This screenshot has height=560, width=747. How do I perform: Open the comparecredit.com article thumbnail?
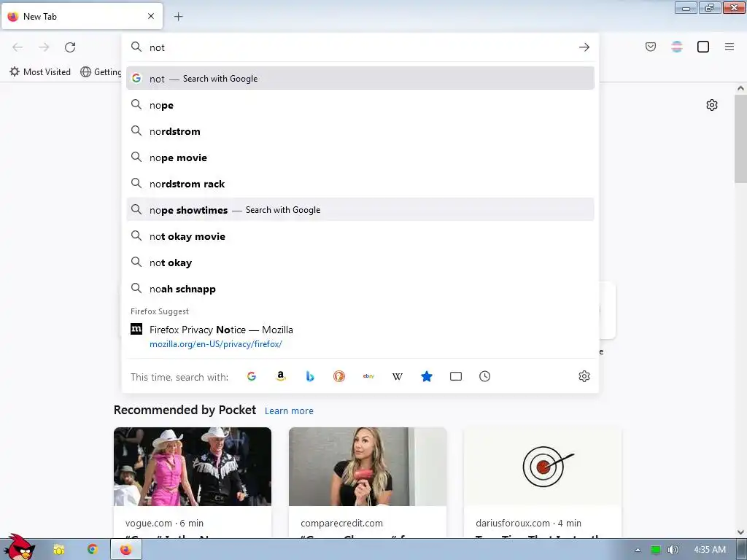[368, 467]
